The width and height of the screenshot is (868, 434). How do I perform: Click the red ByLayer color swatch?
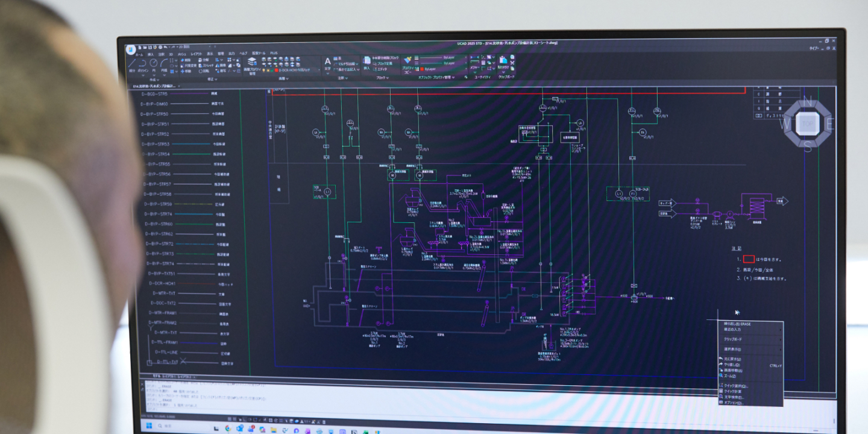pos(422,69)
